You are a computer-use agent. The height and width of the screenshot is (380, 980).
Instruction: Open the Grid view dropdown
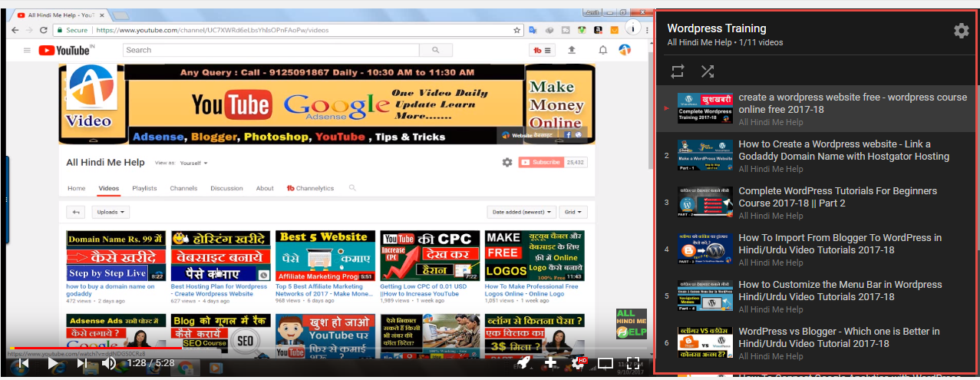[x=574, y=212]
